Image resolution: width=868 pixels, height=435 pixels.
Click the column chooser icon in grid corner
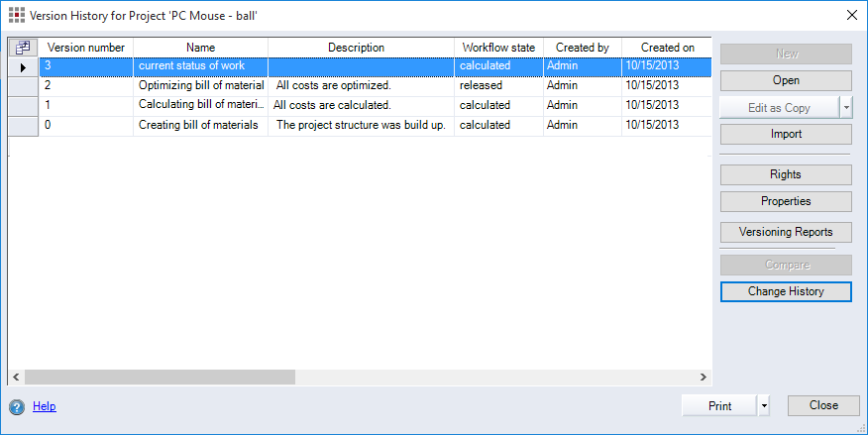[x=23, y=48]
